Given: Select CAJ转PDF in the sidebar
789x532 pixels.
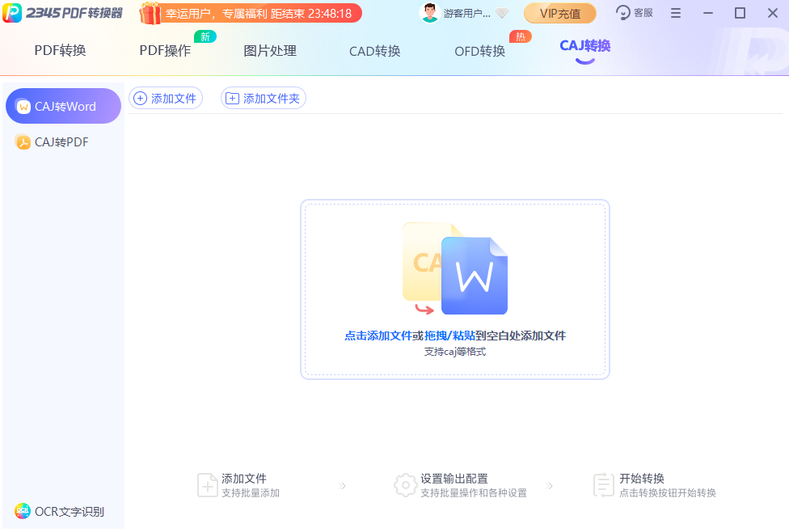Looking at the screenshot, I should [x=63, y=142].
